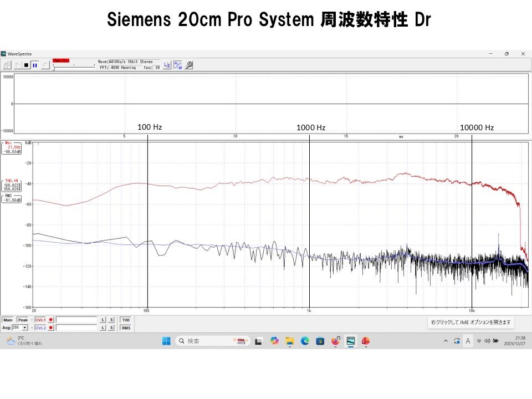Viewport: 532px width, 399px height.
Task: Open the Task View taskbar icon
Action: click(259, 341)
